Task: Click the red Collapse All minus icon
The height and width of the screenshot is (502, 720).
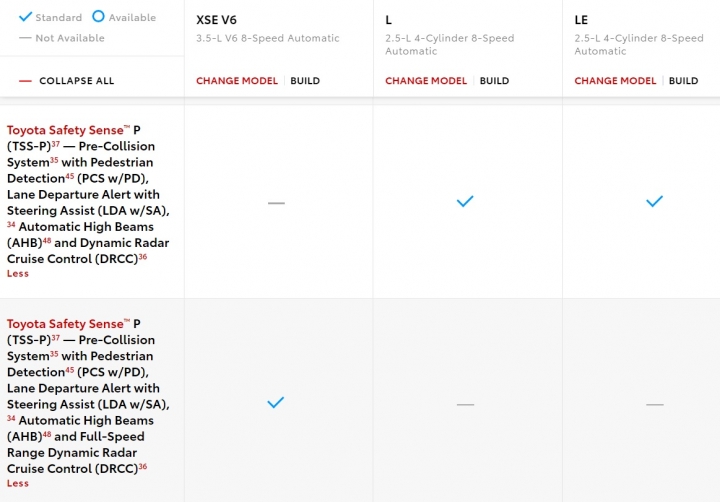Action: [25, 81]
